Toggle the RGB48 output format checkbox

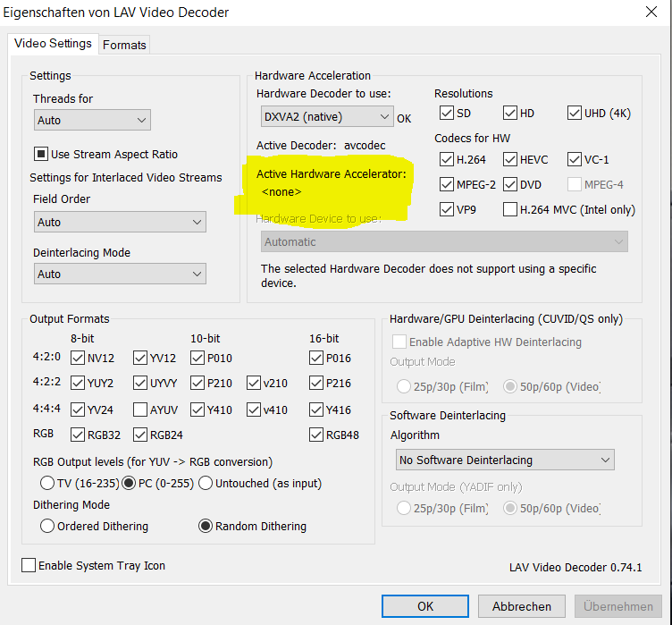tap(317, 435)
